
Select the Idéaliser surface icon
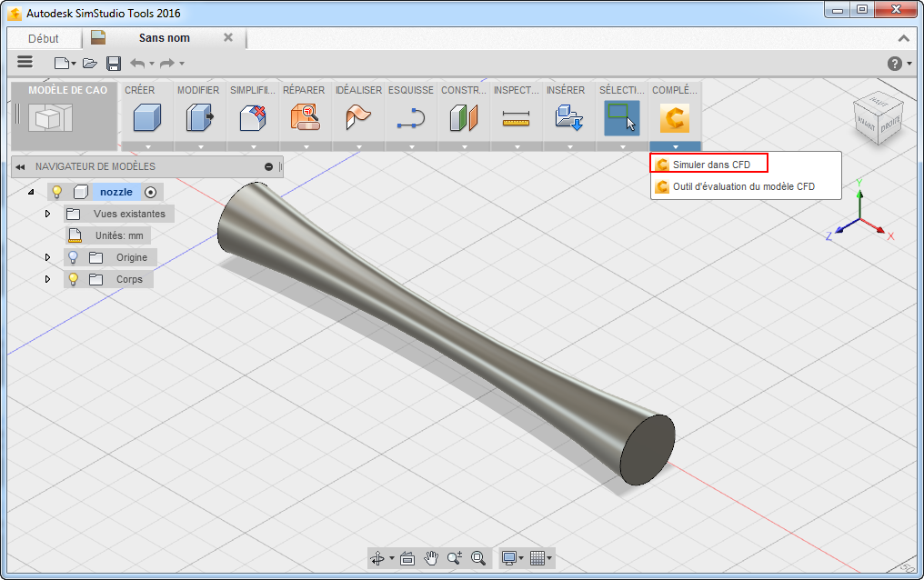point(357,117)
